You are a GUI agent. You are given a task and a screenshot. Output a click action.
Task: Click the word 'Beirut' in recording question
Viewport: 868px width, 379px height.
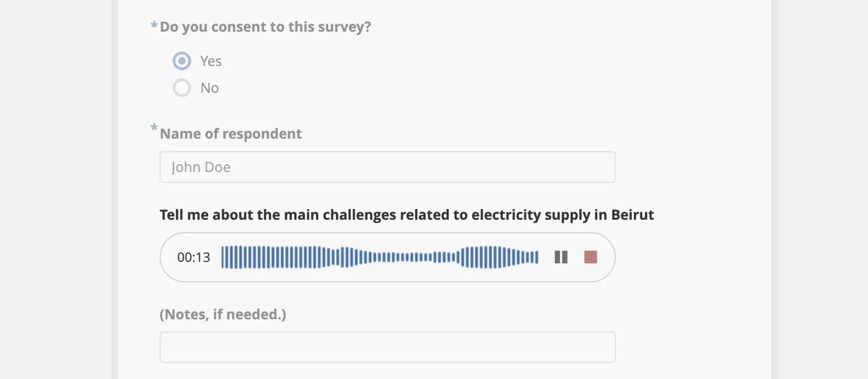point(632,215)
